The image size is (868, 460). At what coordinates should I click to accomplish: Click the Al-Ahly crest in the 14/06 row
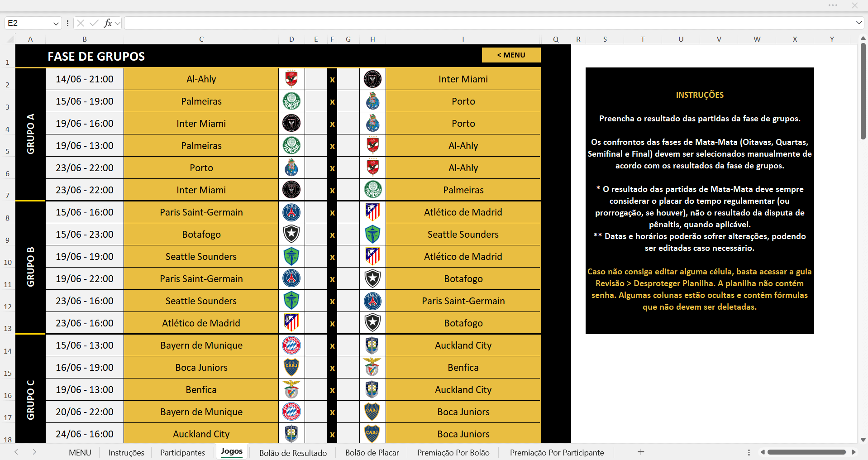pyautogui.click(x=291, y=79)
